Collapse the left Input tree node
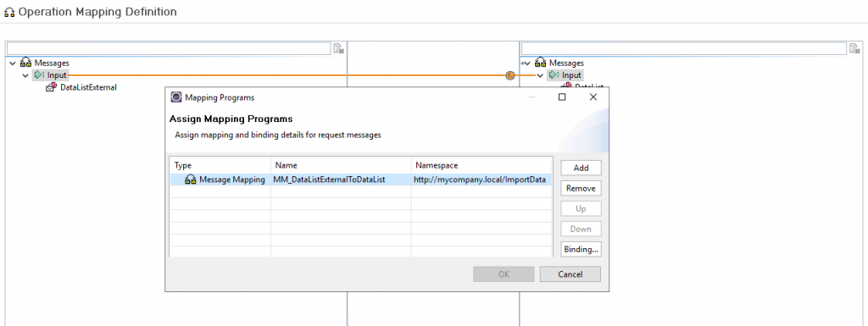This screenshot has width=868, height=326. pos(25,75)
